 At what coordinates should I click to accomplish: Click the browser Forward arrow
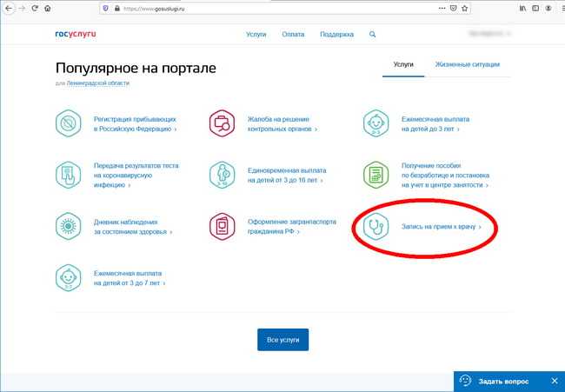[x=22, y=9]
